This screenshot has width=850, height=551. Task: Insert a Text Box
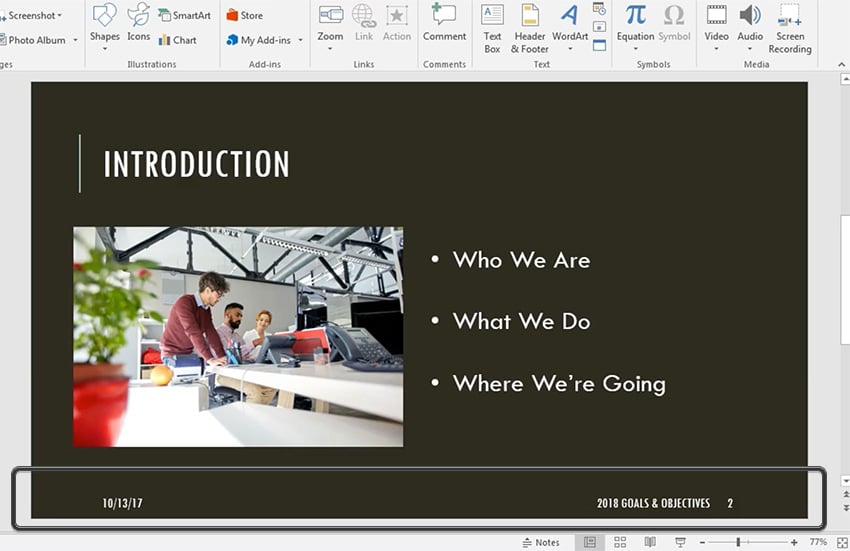click(492, 27)
